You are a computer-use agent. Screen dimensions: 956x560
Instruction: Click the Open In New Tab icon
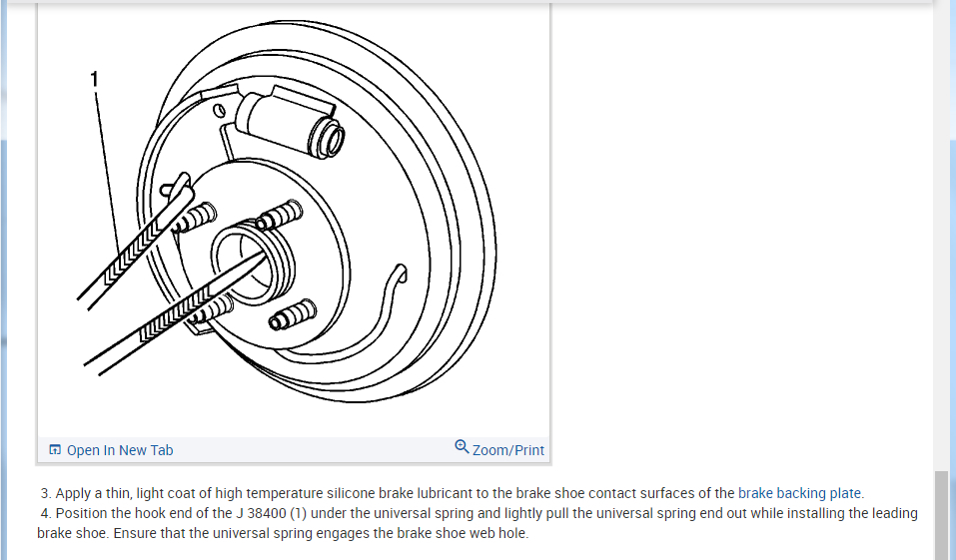(55, 450)
